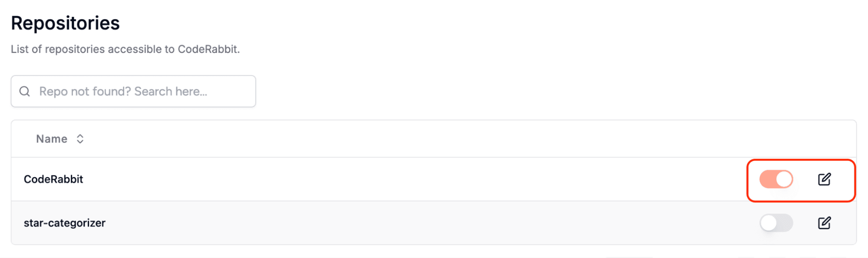The height and width of the screenshot is (258, 868).
Task: Disable the CodeRabbit repository toggle
Action: click(x=776, y=179)
